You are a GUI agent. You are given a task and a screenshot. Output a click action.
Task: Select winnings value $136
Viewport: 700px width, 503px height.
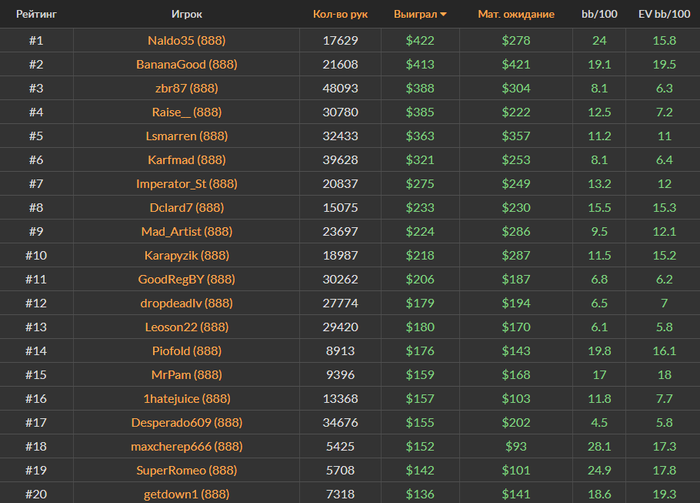[x=420, y=494]
